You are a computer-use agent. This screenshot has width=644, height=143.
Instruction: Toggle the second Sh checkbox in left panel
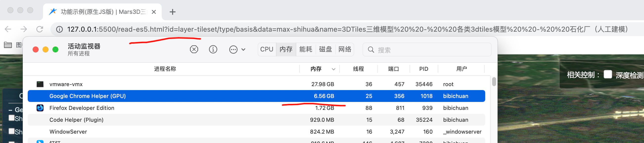tap(11, 131)
